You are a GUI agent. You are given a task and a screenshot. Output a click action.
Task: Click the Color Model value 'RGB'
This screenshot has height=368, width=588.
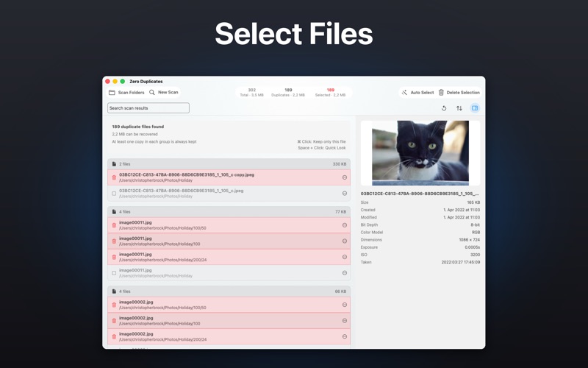476,232
